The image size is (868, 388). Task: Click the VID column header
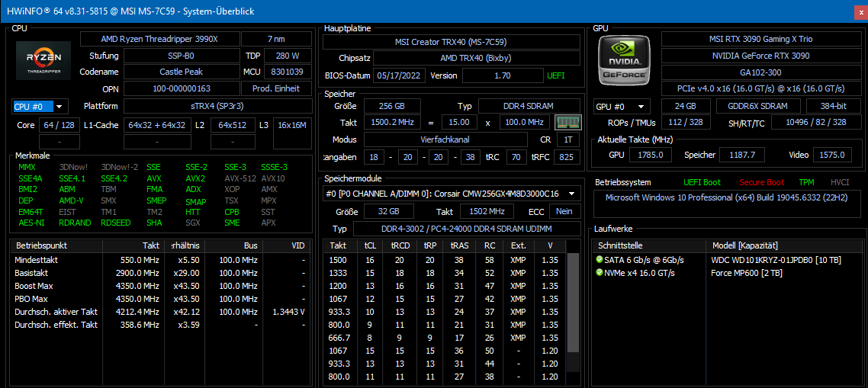[x=286, y=245]
